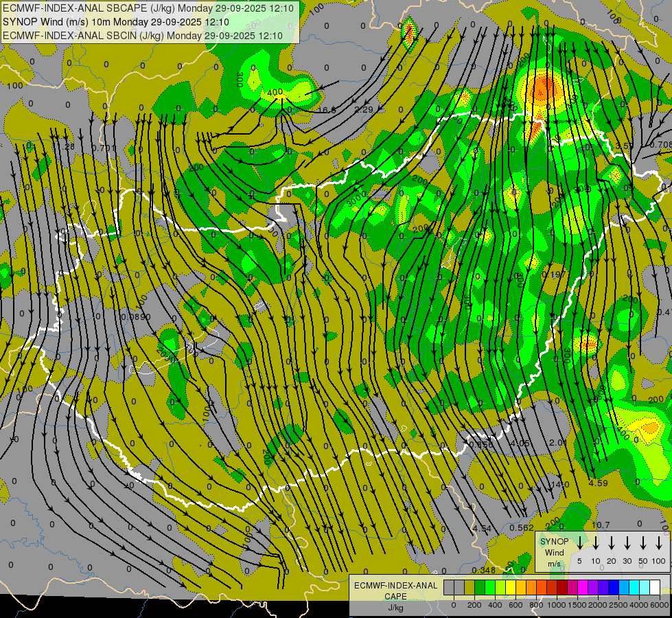Click the 0.0890 value on map
The height and width of the screenshot is (618, 672).
(135, 317)
